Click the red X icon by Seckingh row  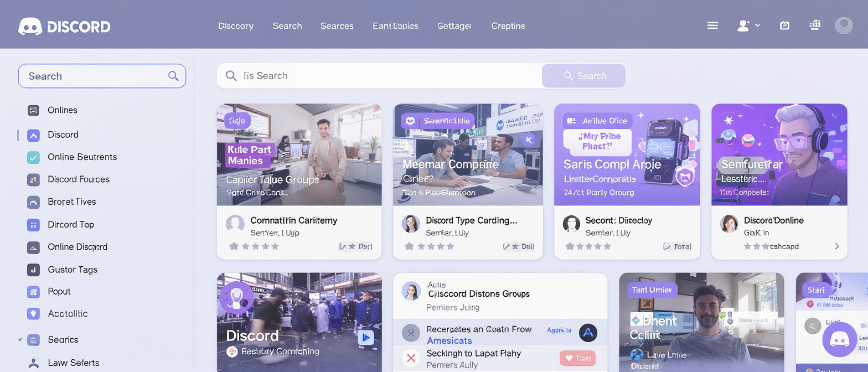click(411, 358)
